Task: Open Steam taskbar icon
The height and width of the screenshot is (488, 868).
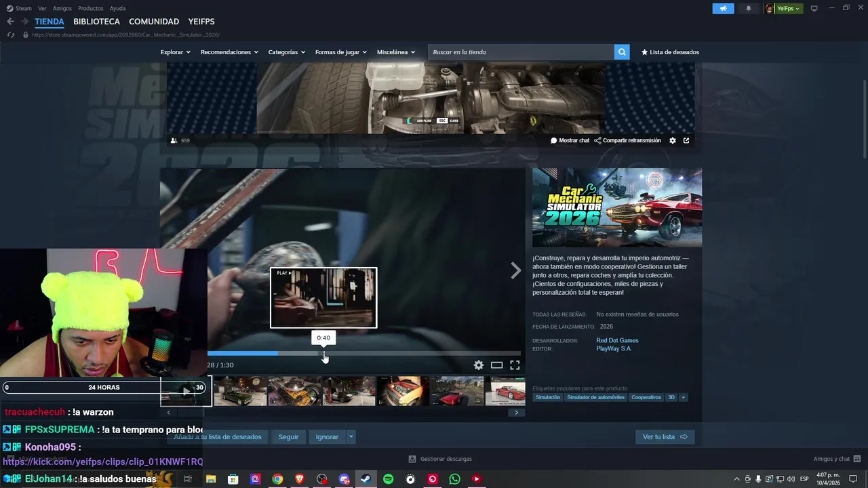Action: 366,479
